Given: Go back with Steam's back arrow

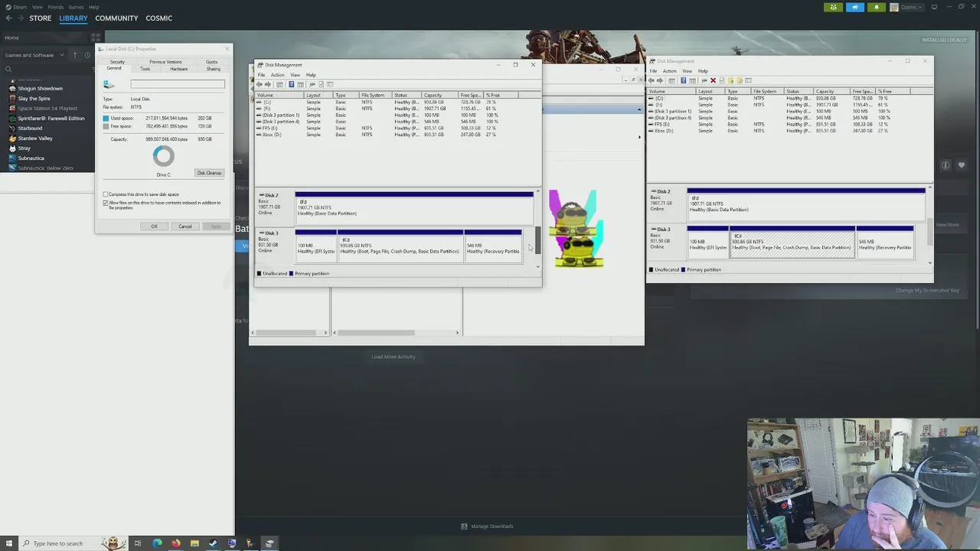Looking at the screenshot, I should 8,18.
